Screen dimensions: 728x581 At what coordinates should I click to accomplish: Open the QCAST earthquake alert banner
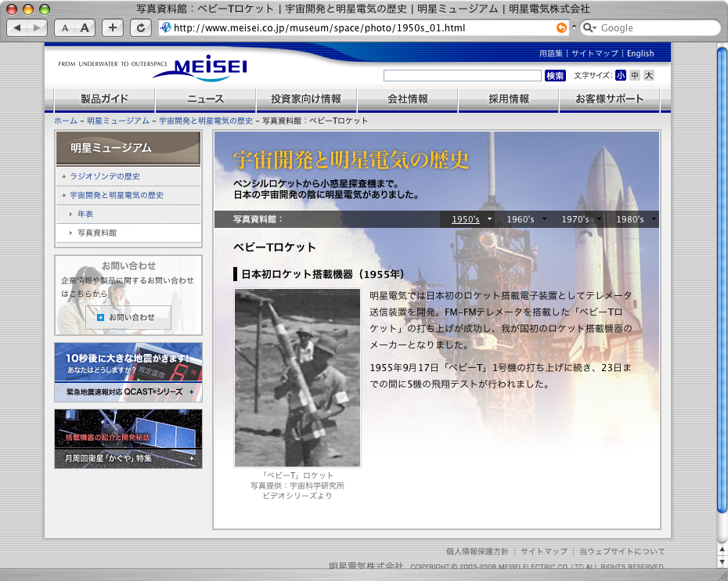[128, 373]
